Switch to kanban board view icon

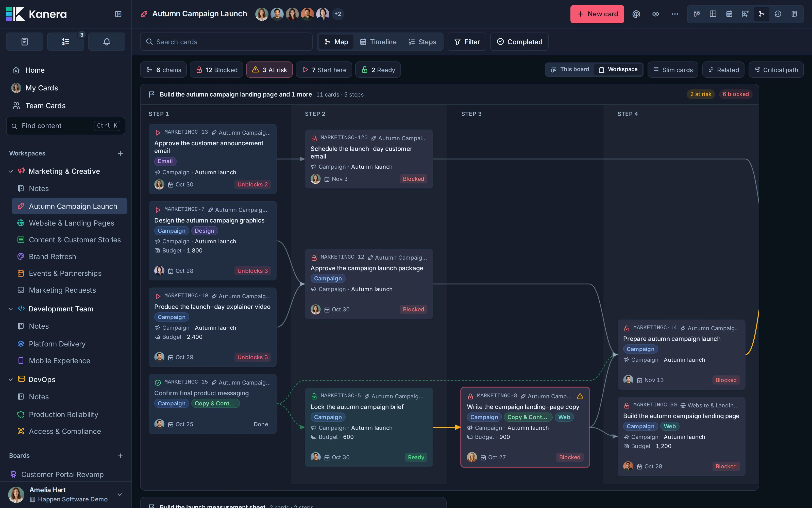tap(697, 14)
